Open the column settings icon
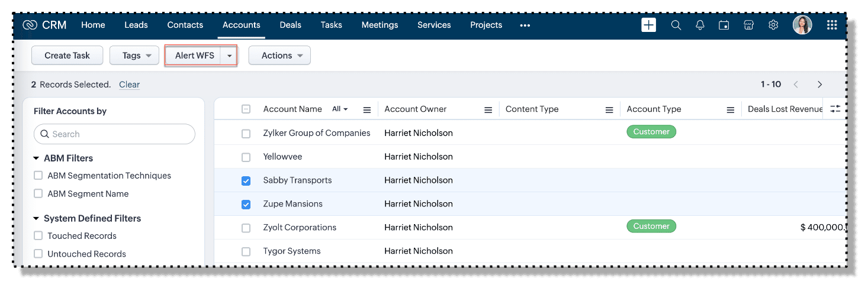 pos(835,109)
